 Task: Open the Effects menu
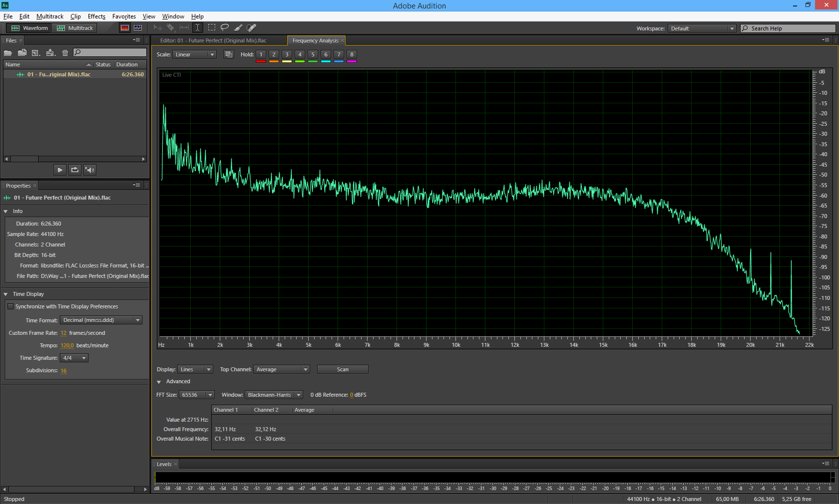click(96, 16)
